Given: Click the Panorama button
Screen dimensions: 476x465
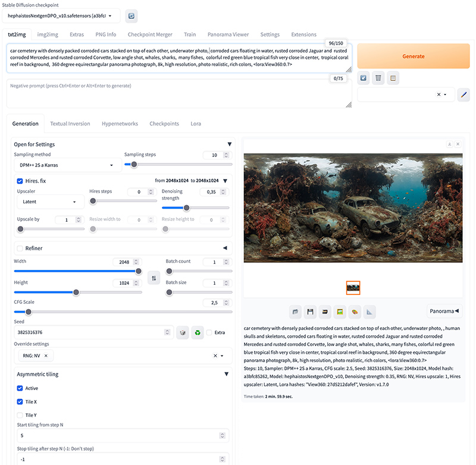Looking at the screenshot, I should [444, 311].
